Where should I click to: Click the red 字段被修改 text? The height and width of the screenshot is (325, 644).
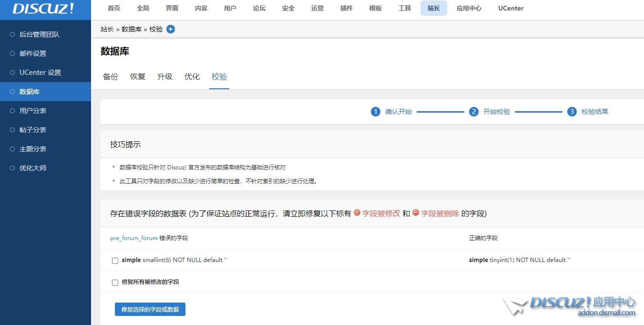pos(381,213)
